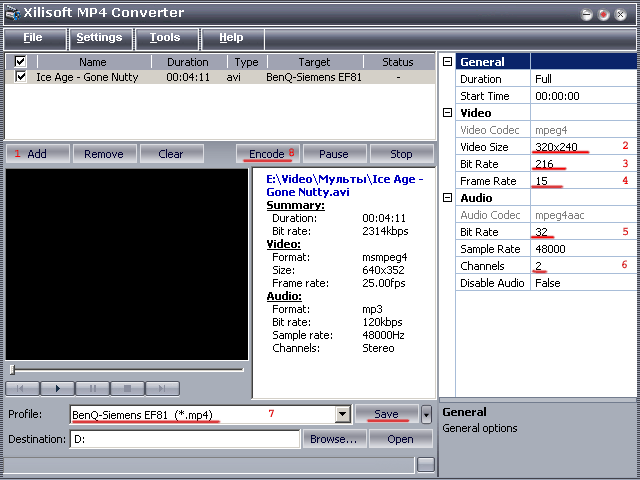Click the source file path in info panel
The height and width of the screenshot is (480, 640).
tap(345, 185)
